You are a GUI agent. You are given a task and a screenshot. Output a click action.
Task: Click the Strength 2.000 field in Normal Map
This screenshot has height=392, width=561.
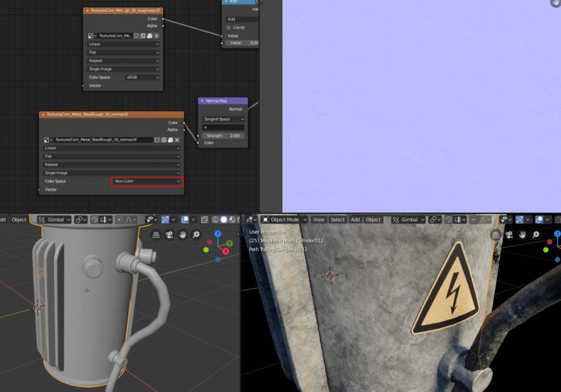223,135
